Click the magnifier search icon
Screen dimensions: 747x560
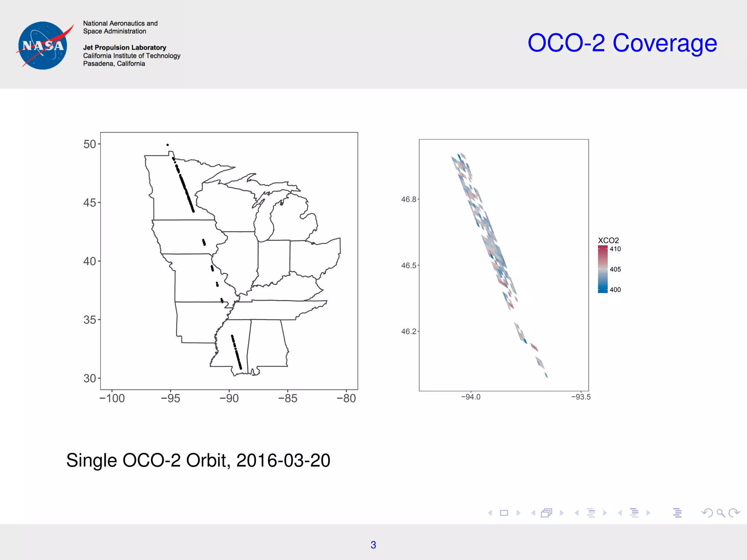coord(721,513)
